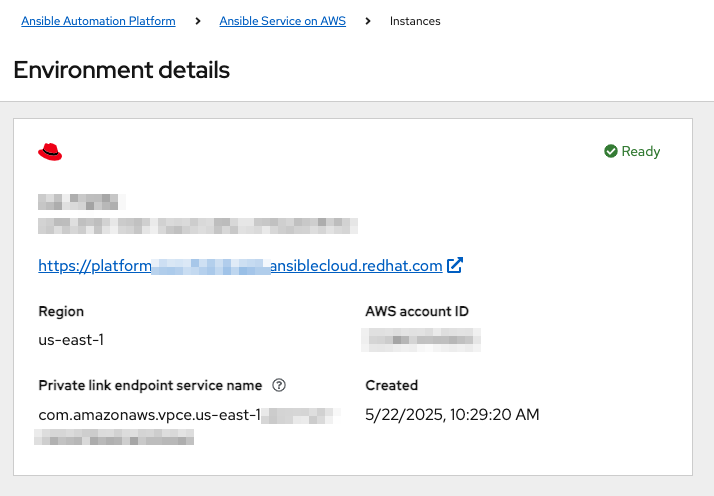
Task: Go to Ansible Service on AWS breadcrumb
Action: [282, 21]
